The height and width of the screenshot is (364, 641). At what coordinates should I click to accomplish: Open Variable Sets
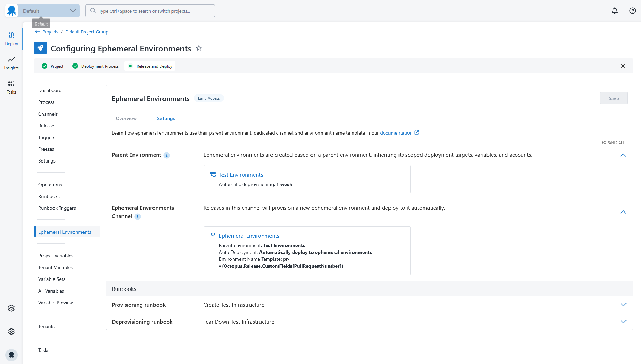coord(52,279)
